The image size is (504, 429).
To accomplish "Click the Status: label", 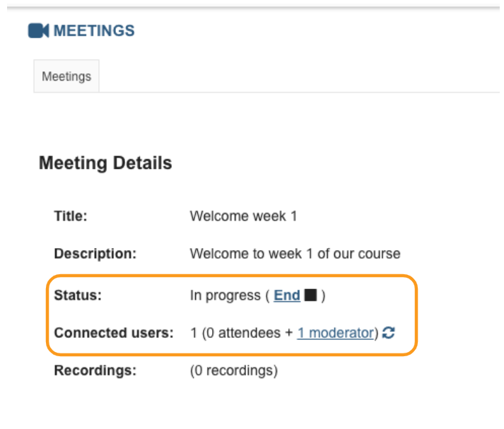I will point(78,295).
